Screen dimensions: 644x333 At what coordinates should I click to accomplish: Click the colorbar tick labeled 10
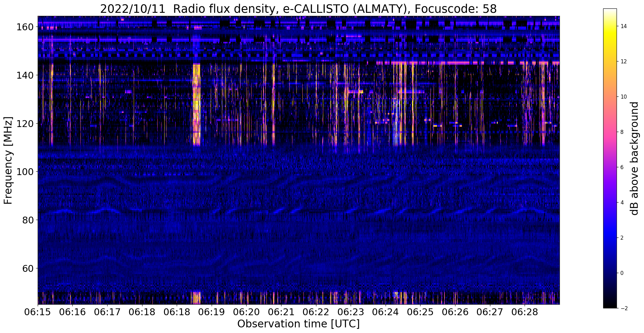click(x=624, y=97)
